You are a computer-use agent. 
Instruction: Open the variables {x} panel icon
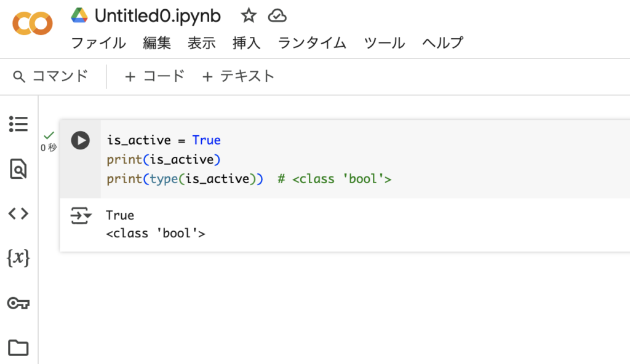coord(18,258)
